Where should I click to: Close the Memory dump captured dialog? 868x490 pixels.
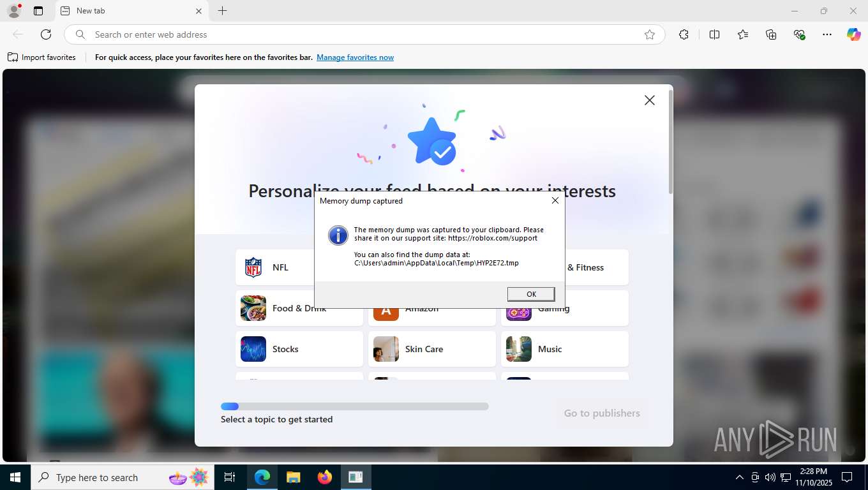pyautogui.click(x=555, y=200)
